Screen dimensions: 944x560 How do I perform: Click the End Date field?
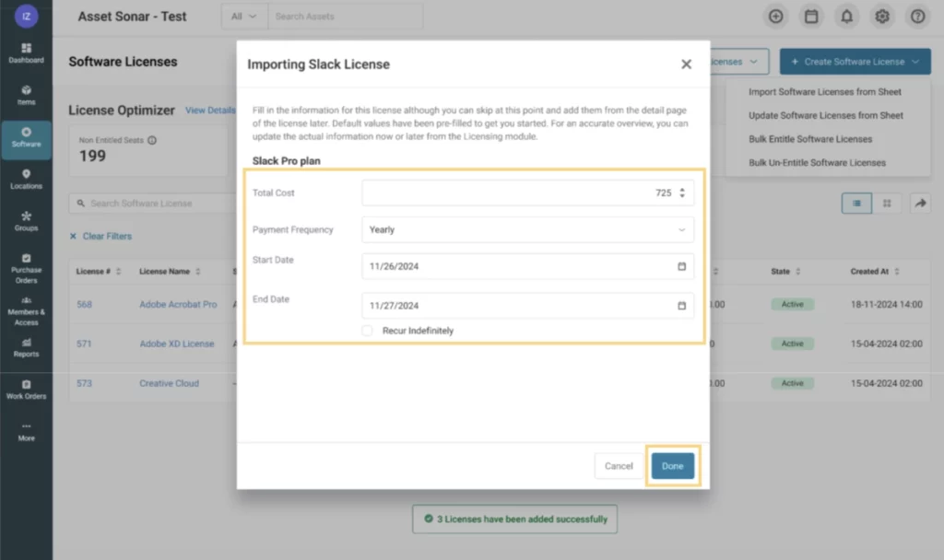pyautogui.click(x=527, y=306)
